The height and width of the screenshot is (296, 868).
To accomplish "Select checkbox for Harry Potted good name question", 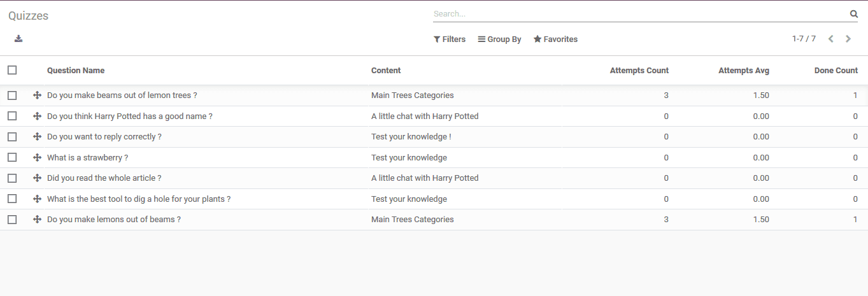I will point(12,116).
